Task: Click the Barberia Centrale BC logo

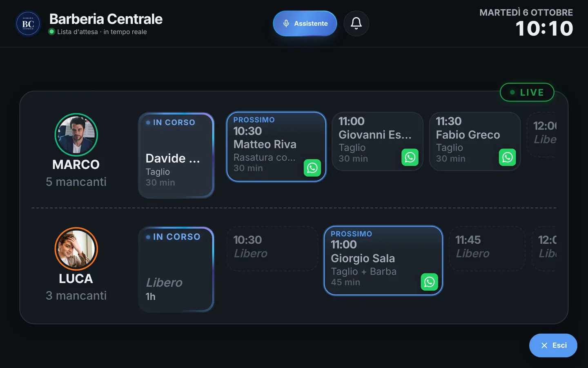Action: click(28, 24)
